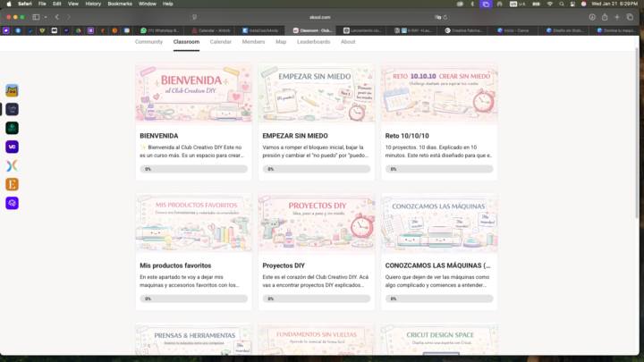Click the Reto 10/10/10 progress bar
This screenshot has height=362, width=644.
click(x=438, y=168)
